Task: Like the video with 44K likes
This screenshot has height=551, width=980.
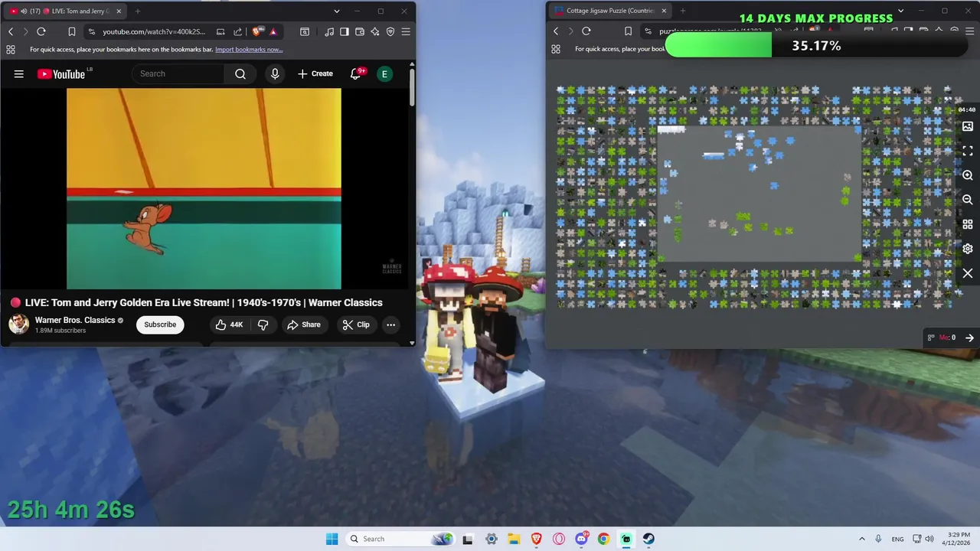Action: tap(229, 324)
